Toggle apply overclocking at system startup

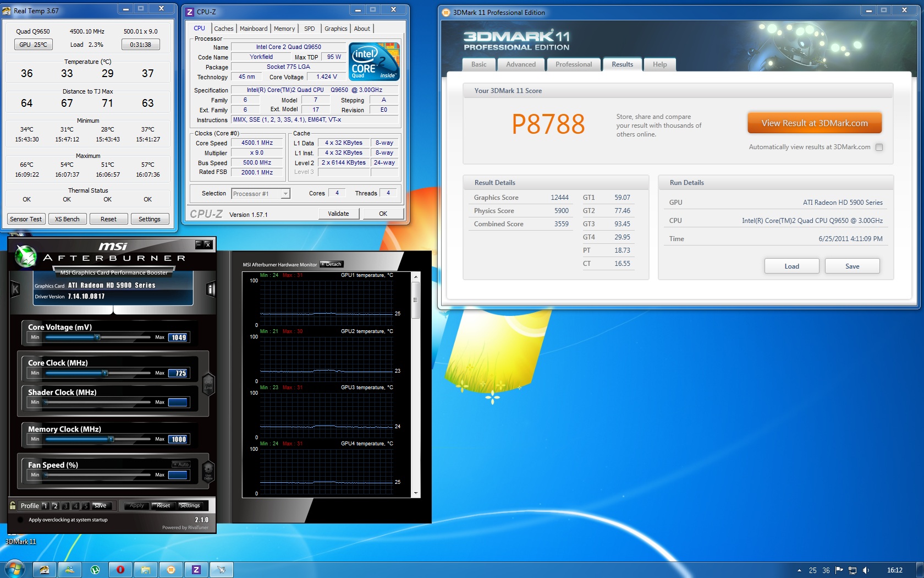click(20, 520)
